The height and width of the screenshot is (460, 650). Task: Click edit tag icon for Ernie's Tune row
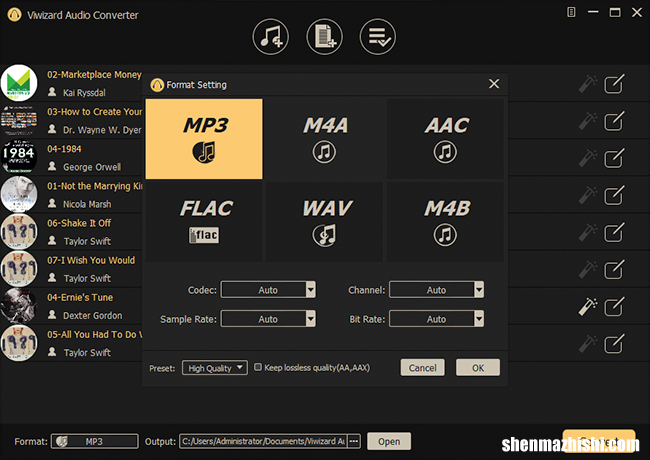point(614,307)
